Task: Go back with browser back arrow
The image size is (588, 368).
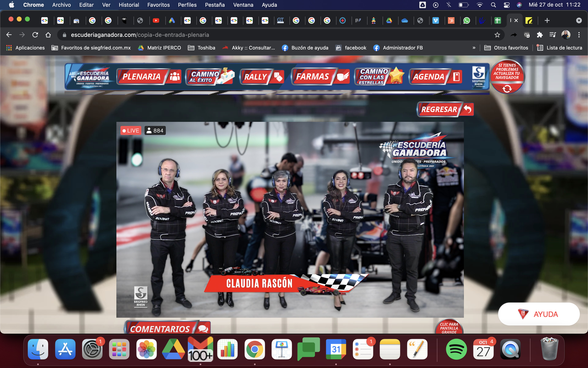Action: [9, 35]
